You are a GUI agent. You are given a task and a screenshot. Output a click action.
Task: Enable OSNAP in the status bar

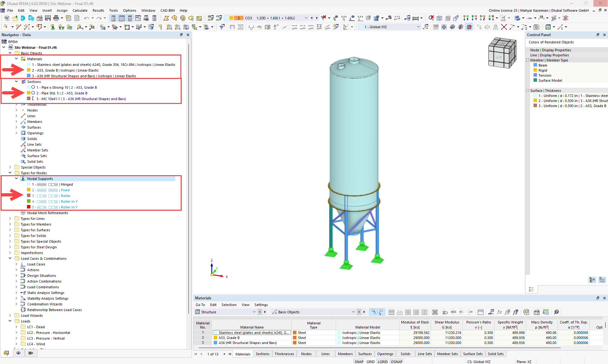click(397, 362)
